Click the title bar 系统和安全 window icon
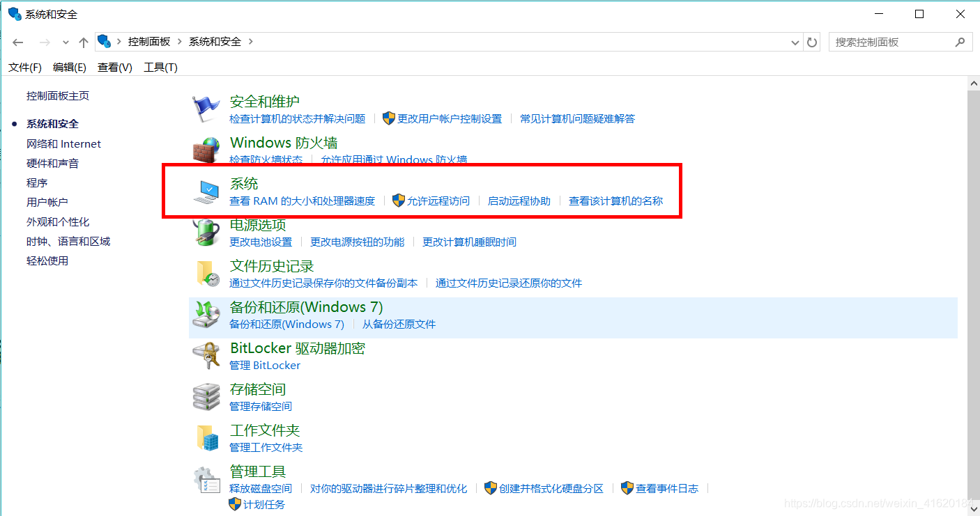The height and width of the screenshot is (516, 980). coord(15,14)
